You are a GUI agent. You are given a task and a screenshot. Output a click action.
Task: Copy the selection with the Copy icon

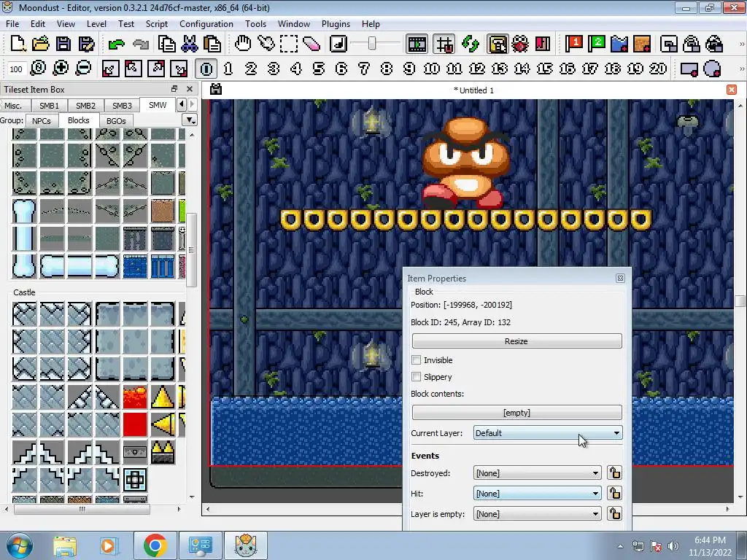click(x=167, y=44)
